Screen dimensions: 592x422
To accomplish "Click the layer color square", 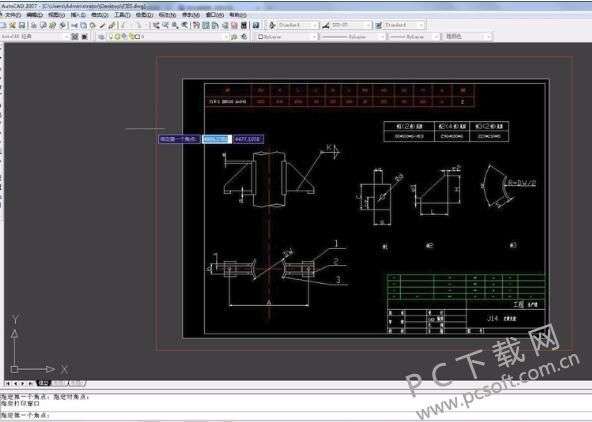I will [137, 37].
